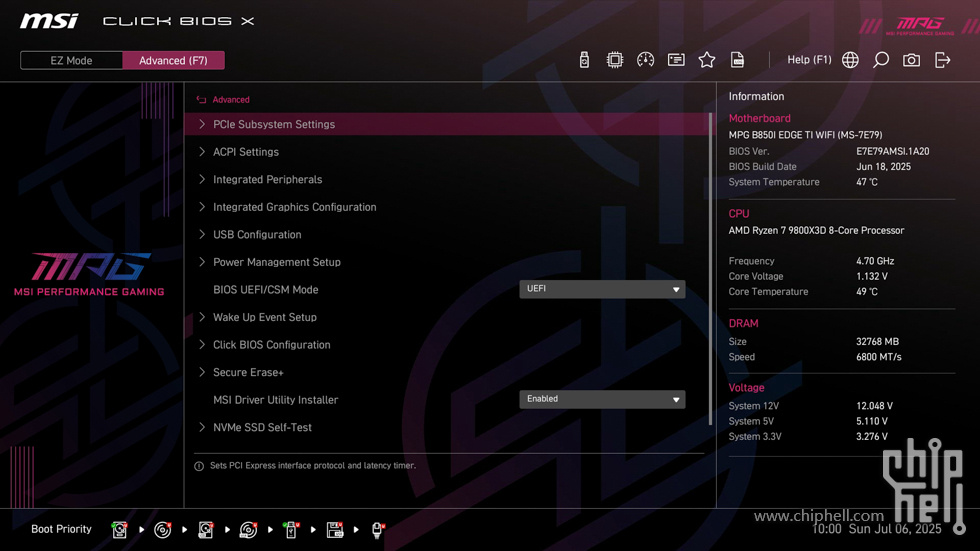Click System 3.3V value 3.276 V
Screen dimensions: 980x551
point(872,437)
